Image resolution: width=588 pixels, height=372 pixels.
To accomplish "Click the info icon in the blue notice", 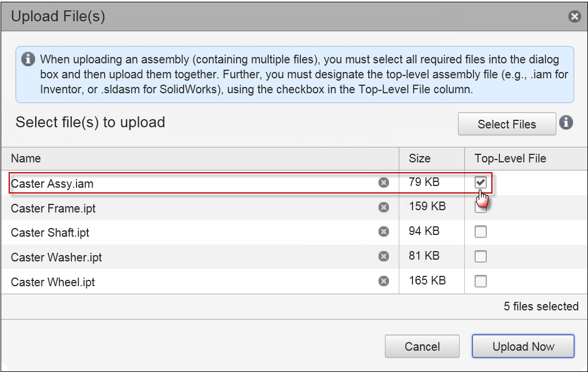I will click(27, 59).
